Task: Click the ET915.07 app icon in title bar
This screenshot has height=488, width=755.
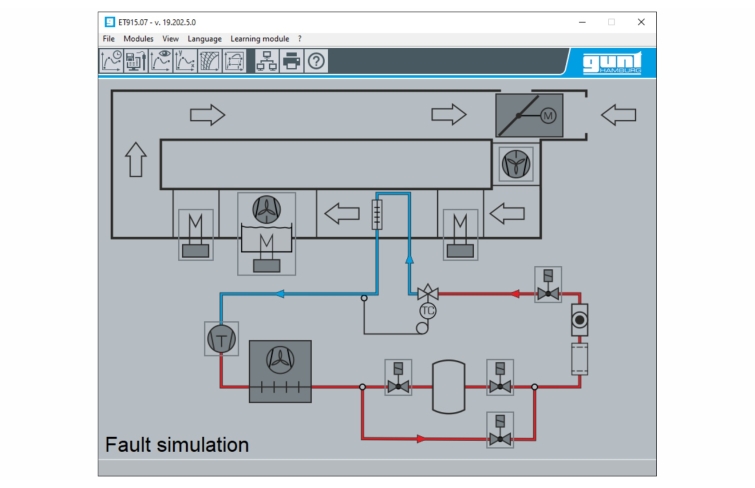Action: pos(110,22)
